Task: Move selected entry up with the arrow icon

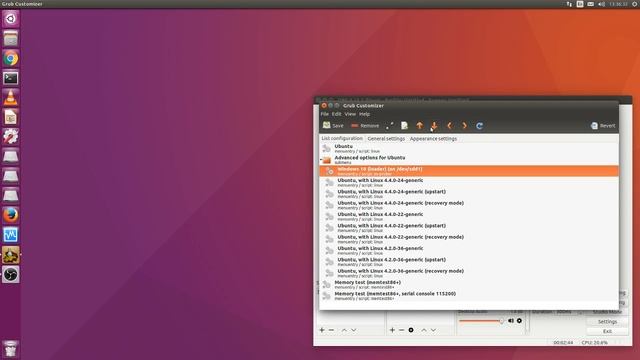Action: pyautogui.click(x=419, y=126)
